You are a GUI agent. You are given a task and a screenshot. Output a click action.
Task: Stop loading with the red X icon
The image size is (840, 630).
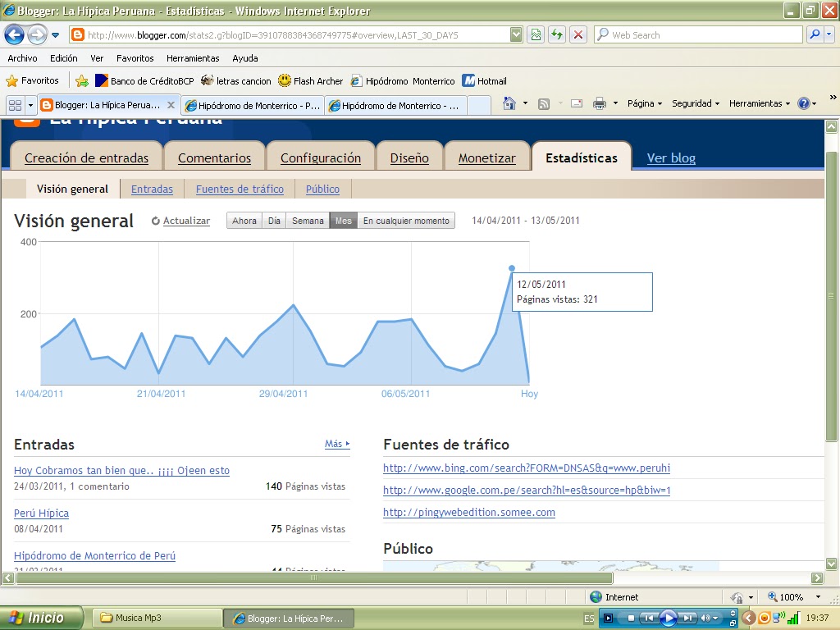coord(578,34)
